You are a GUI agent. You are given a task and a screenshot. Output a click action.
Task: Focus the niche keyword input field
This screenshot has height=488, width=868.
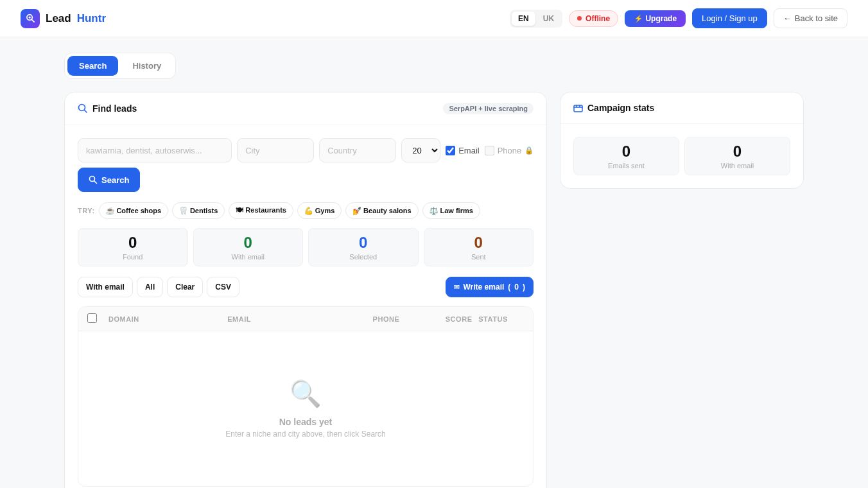click(x=155, y=150)
